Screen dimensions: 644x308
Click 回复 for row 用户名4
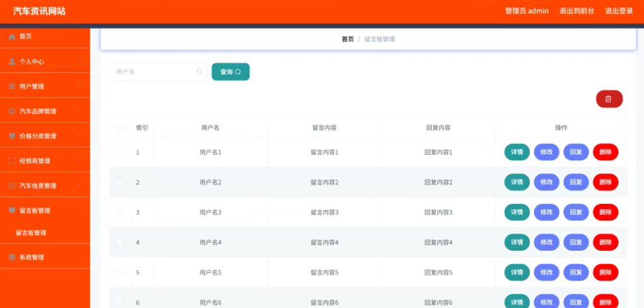(576, 242)
